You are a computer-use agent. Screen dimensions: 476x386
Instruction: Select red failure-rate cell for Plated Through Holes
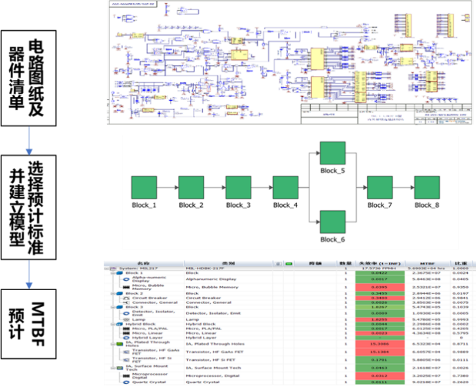click(380, 344)
